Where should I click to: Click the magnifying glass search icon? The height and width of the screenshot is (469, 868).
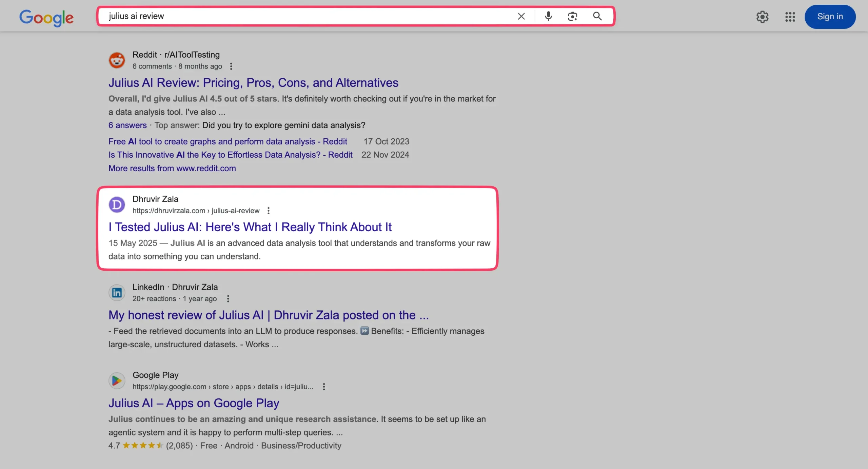tap(597, 16)
